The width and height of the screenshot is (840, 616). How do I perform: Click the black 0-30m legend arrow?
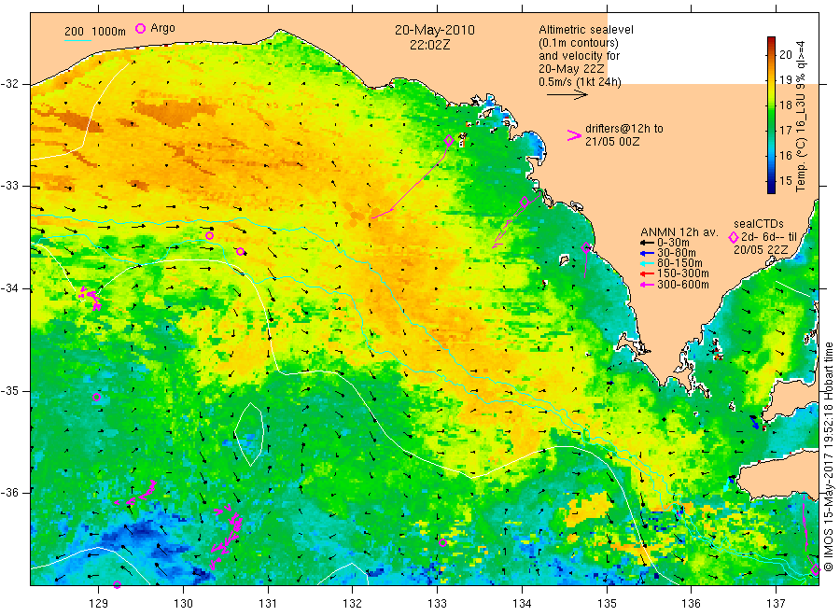(x=647, y=243)
